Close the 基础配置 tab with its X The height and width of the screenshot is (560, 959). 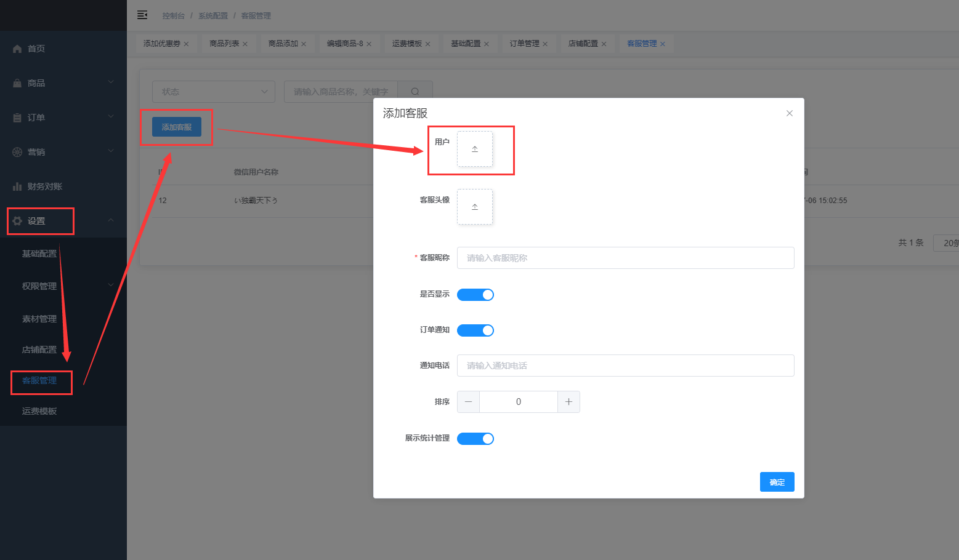point(487,44)
